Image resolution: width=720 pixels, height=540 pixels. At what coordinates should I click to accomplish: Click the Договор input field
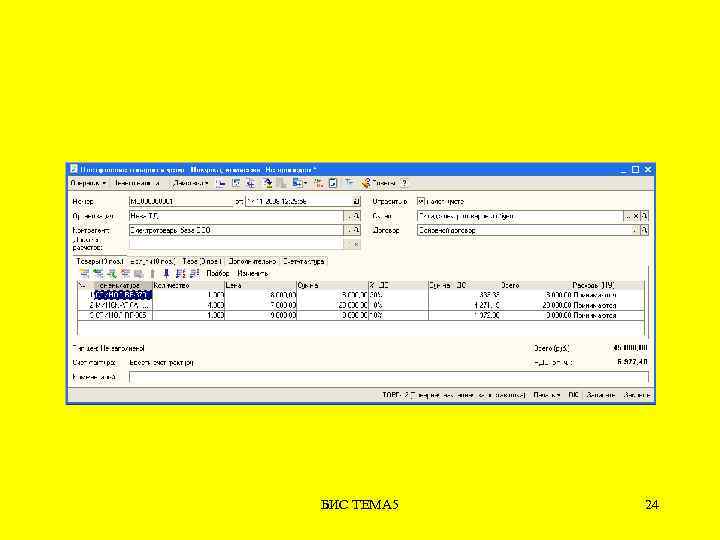pyautogui.click(x=524, y=230)
